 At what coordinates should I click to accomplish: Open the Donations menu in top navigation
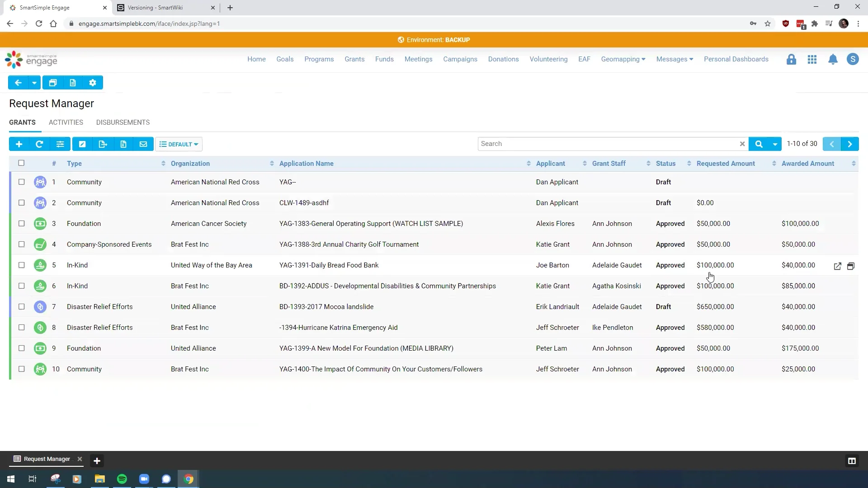pos(503,59)
